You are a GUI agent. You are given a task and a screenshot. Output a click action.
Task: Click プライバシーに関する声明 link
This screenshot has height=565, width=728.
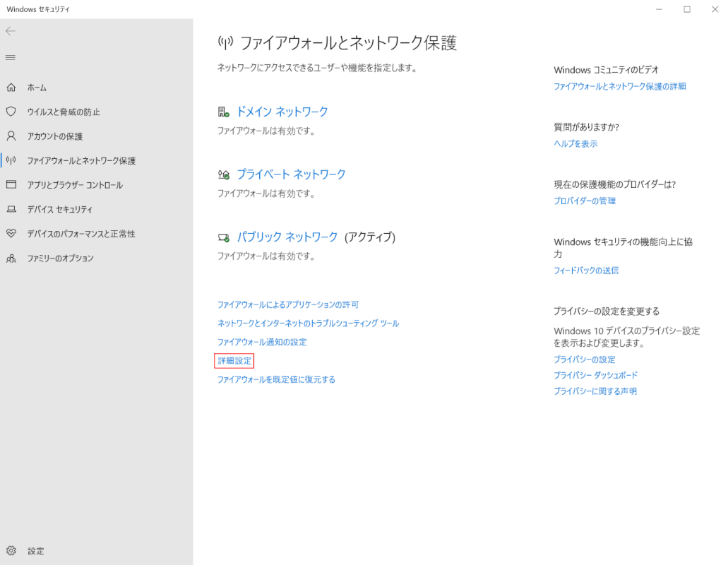coord(595,391)
